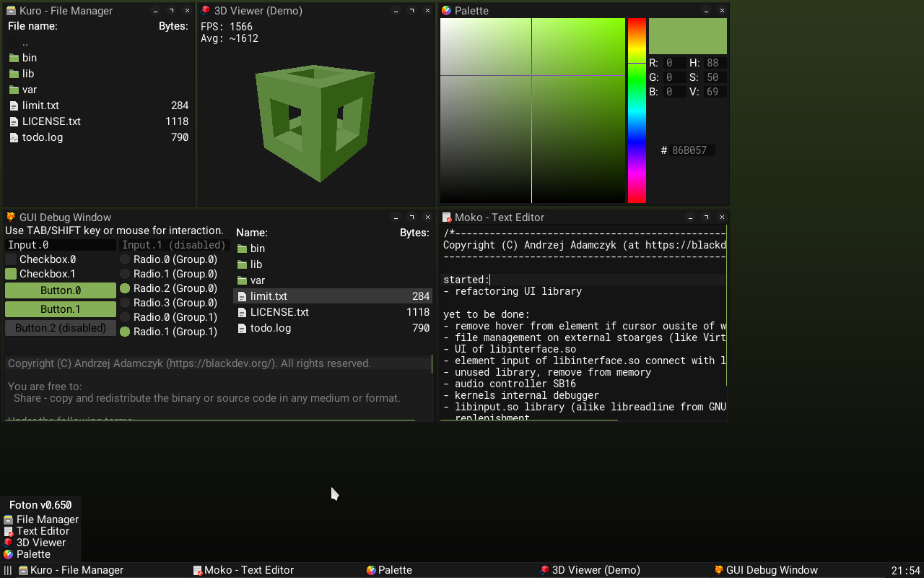924x578 pixels.
Task: Click Button.0
Action: [x=61, y=290]
